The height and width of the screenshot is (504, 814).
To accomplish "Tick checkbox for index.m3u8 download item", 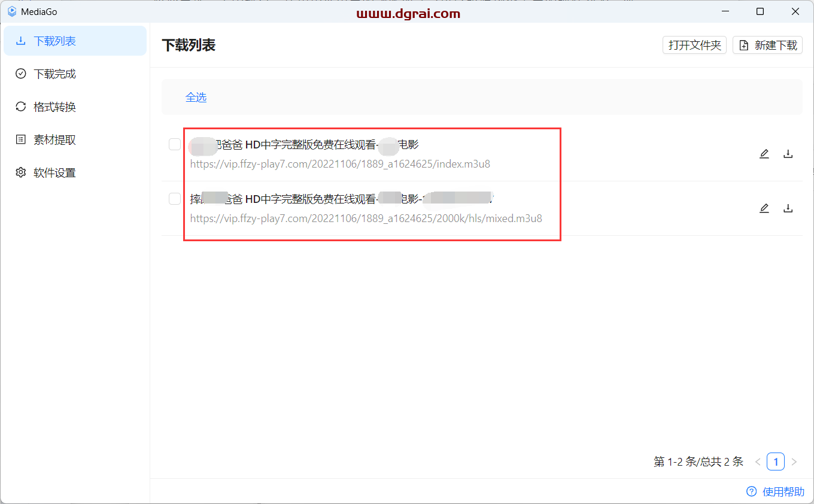I will [175, 144].
